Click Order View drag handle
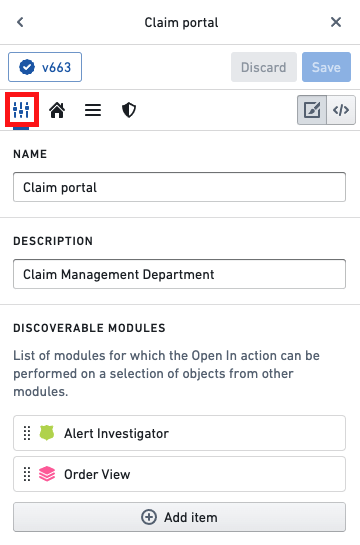This screenshot has width=360, height=545. coord(27,474)
